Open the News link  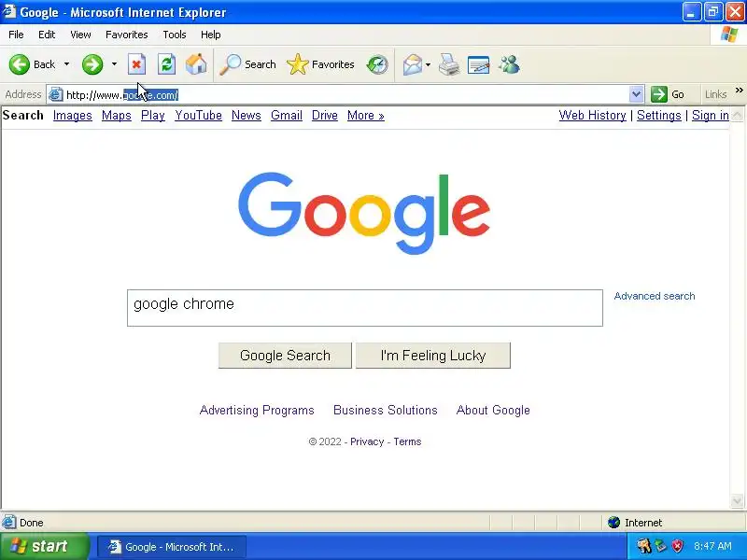coord(247,115)
